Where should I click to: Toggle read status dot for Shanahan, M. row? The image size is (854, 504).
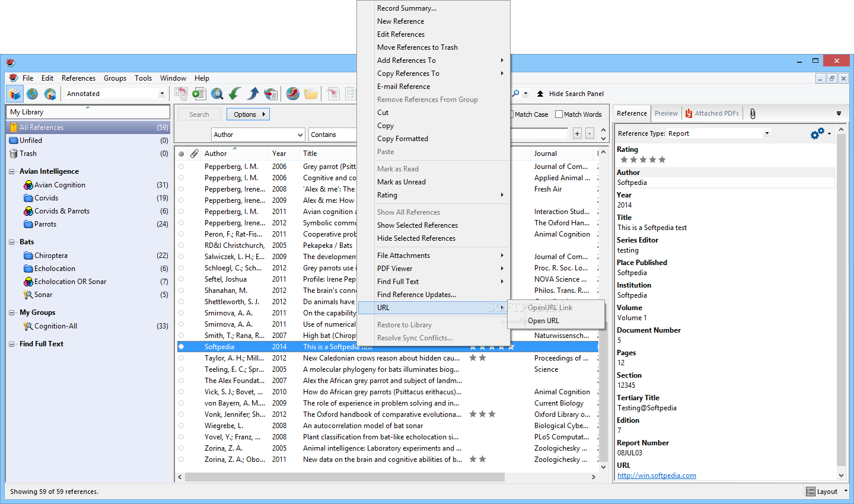click(181, 291)
